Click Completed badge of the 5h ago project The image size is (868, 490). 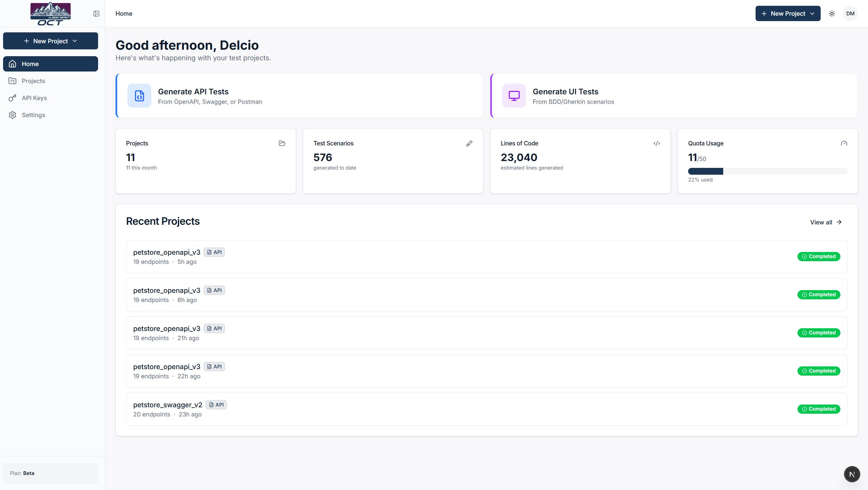pyautogui.click(x=819, y=256)
